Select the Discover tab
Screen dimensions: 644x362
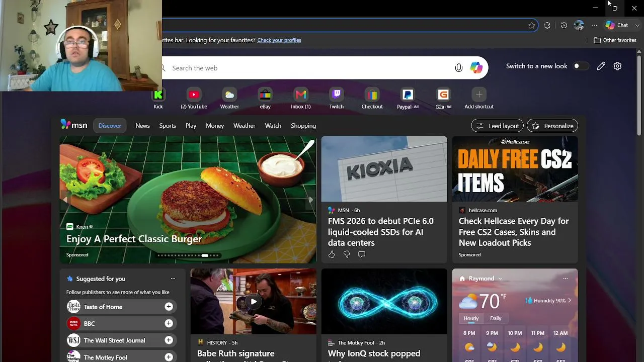110,126
